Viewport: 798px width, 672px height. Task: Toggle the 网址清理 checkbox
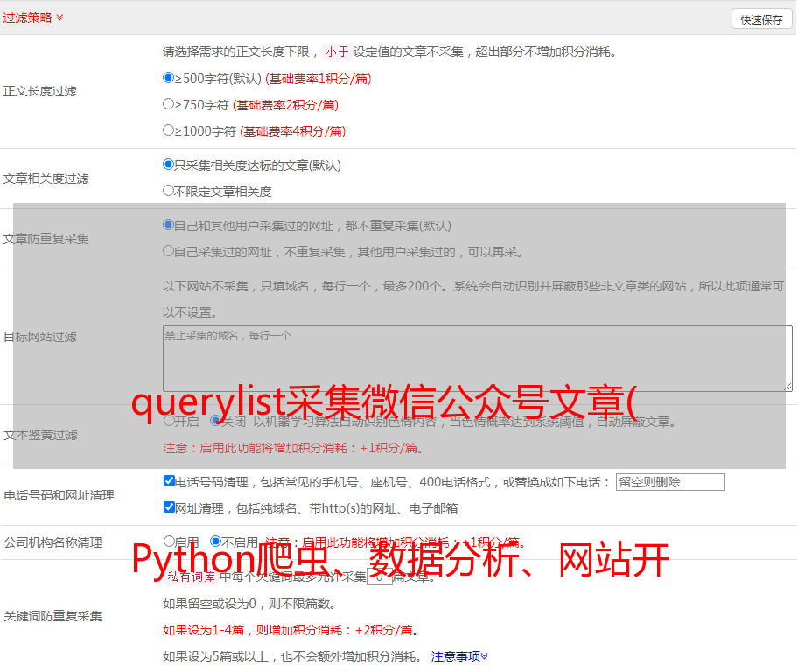point(169,507)
